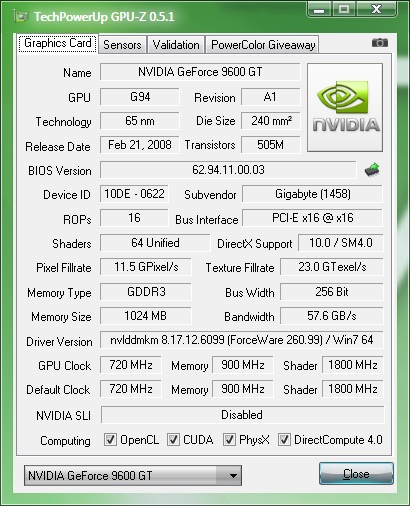
Task: Click the Shaders field 64 Unified
Action: tap(155, 243)
